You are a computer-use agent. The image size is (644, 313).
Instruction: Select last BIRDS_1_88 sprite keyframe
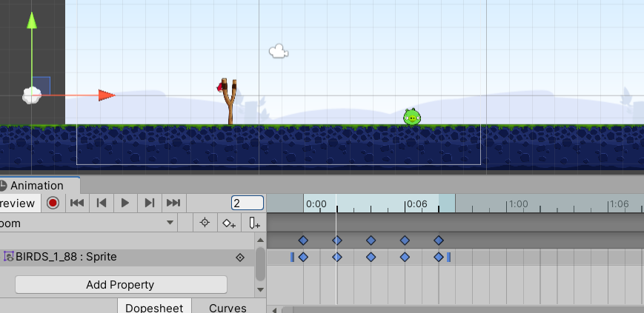point(439,258)
